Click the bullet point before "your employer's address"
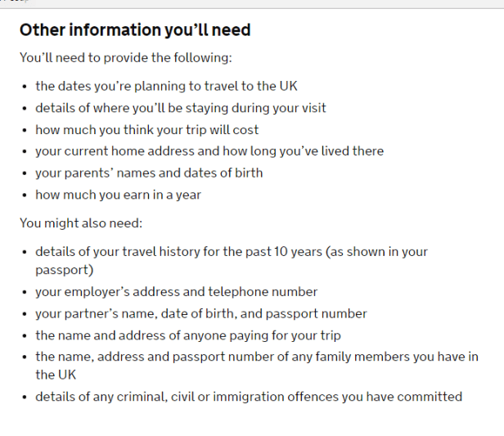The height and width of the screenshot is (436, 504). pyautogui.click(x=25, y=292)
